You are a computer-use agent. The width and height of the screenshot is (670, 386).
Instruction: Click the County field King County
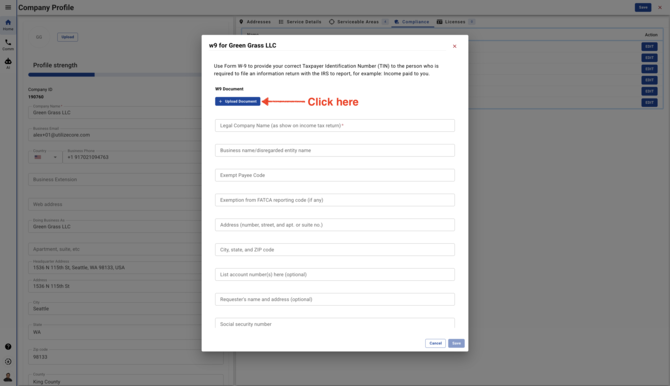tap(126, 380)
